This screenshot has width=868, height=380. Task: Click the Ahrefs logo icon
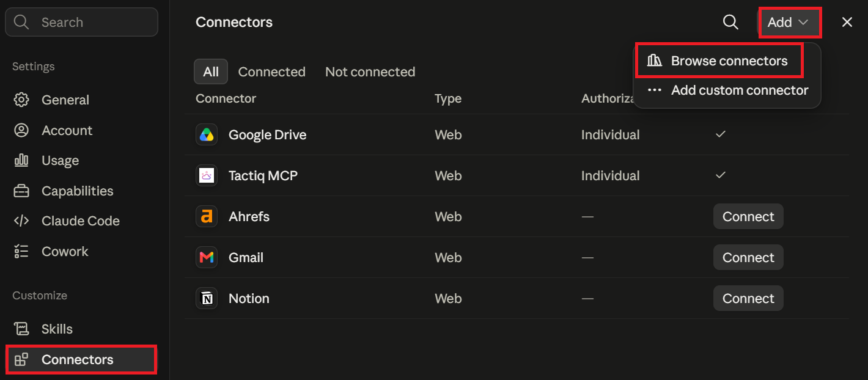tap(207, 216)
